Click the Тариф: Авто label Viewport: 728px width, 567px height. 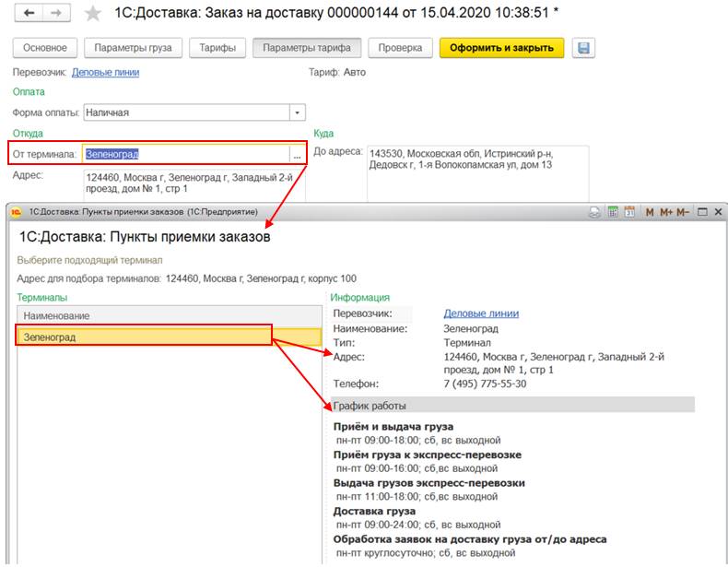(x=337, y=73)
